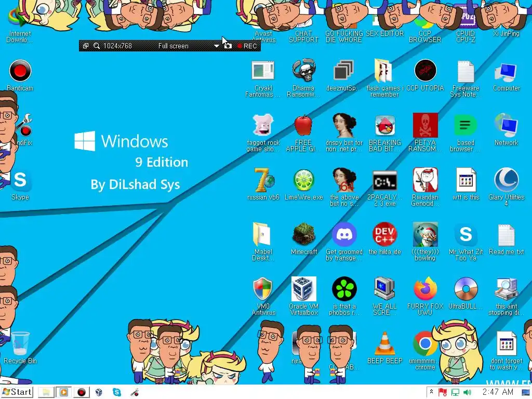Viewport: 532px width, 399px height.
Task: Open the 'wtf is this' icon
Action: tap(465, 180)
